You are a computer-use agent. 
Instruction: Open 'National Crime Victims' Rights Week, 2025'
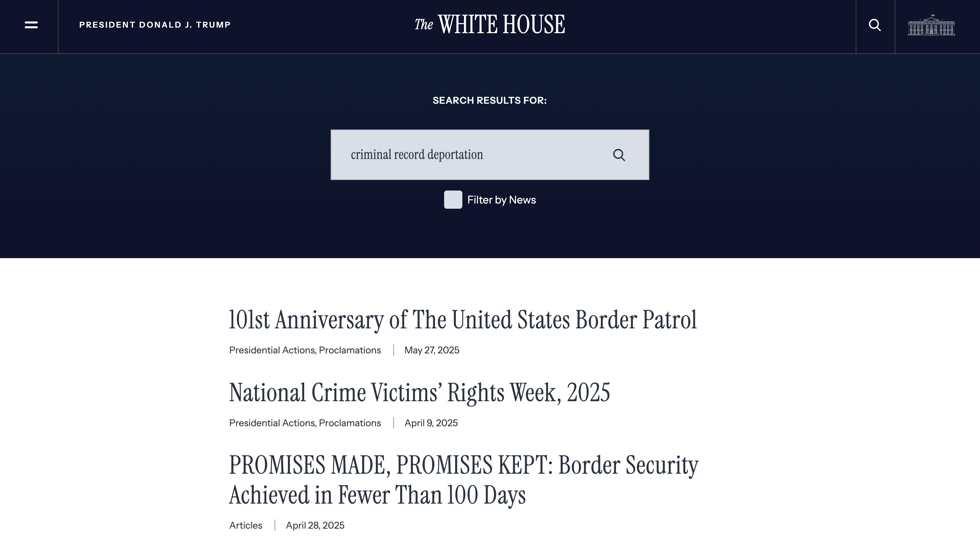tap(419, 393)
